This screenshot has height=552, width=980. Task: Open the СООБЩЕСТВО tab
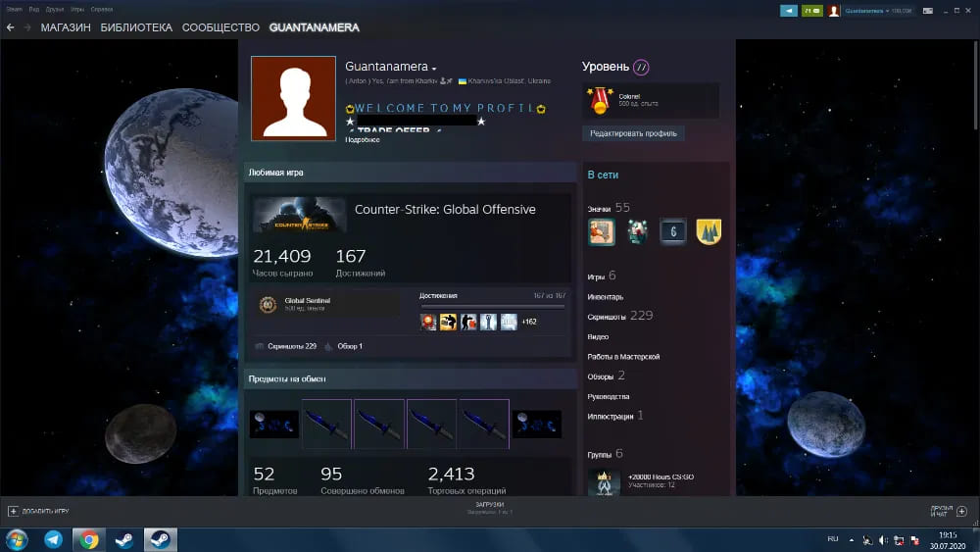point(220,27)
